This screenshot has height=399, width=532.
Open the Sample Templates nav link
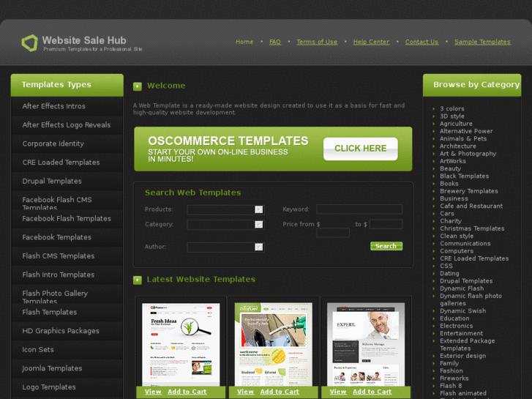pyautogui.click(x=482, y=42)
